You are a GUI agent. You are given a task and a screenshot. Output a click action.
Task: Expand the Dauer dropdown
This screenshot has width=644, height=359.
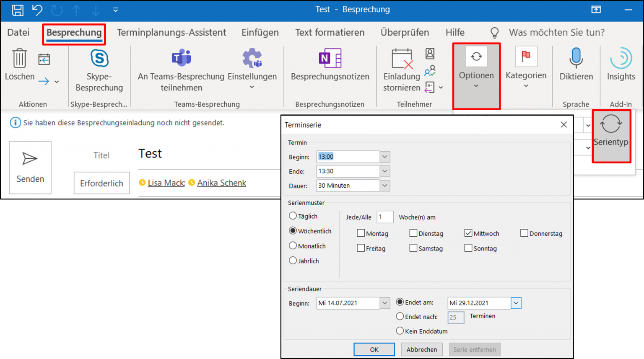click(385, 186)
